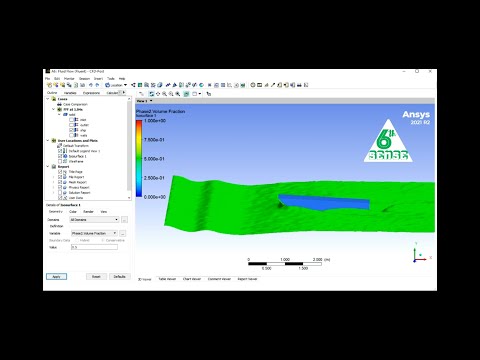Open the Variable dropdown
This screenshot has height=360, width=480.
(94, 233)
